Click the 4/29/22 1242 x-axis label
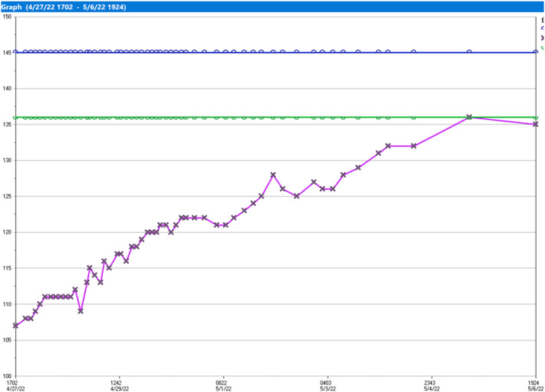545x392 pixels. coord(117,385)
